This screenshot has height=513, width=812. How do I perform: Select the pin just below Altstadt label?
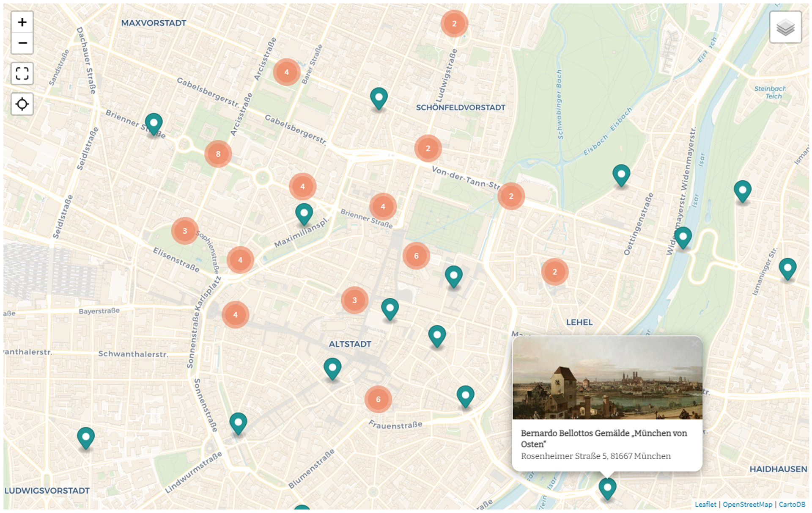pos(332,369)
